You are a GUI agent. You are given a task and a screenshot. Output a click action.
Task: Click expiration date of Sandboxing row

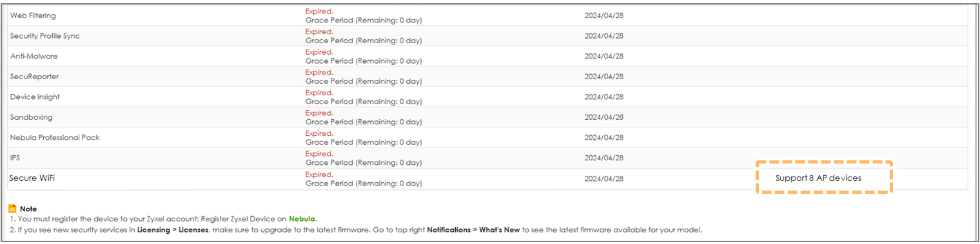(x=604, y=118)
